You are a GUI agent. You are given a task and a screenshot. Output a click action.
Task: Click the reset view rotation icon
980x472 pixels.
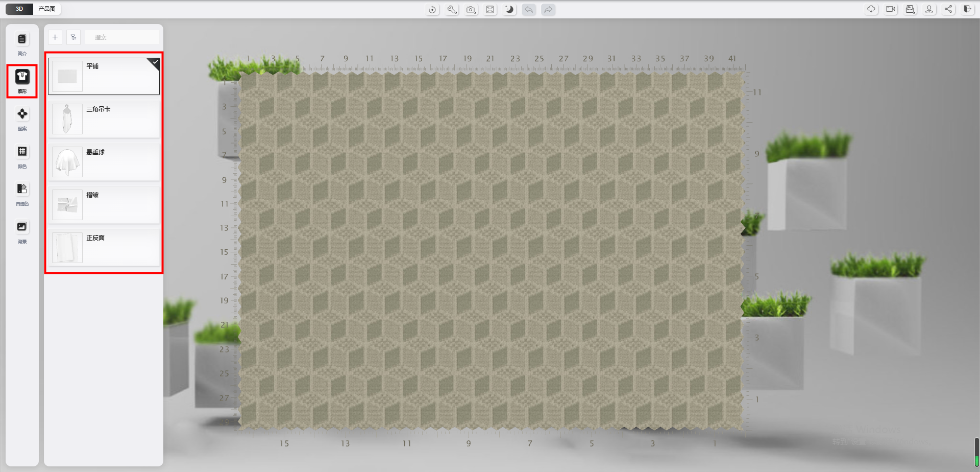(432, 10)
